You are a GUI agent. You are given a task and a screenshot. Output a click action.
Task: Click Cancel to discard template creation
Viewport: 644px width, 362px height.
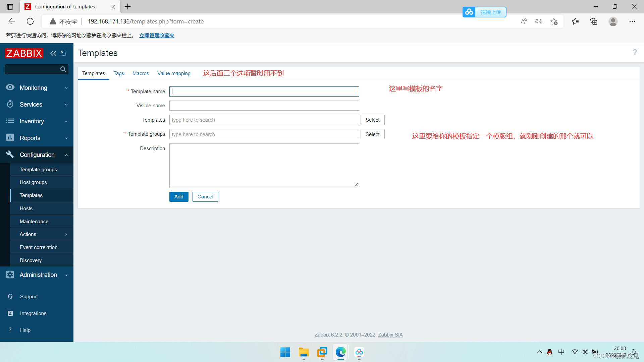tap(205, 197)
